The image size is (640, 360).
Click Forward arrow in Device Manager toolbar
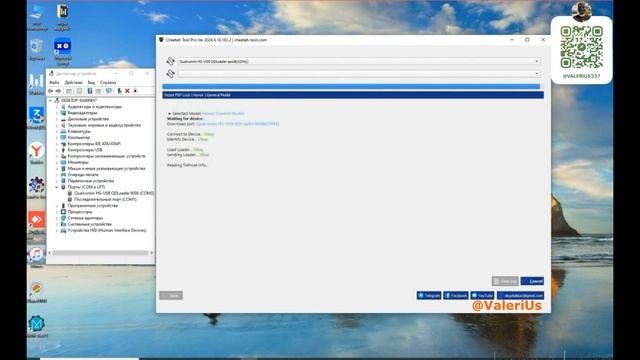pyautogui.click(x=58, y=91)
